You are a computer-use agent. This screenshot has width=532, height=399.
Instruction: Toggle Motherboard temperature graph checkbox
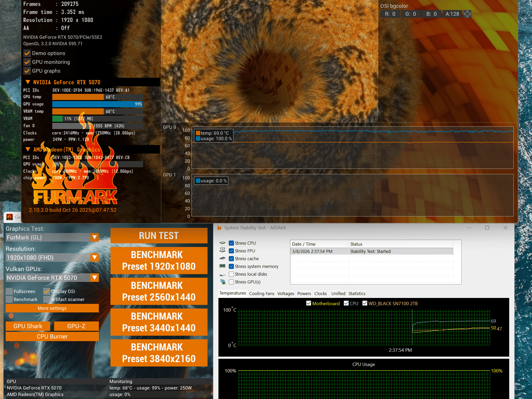[x=309, y=303]
